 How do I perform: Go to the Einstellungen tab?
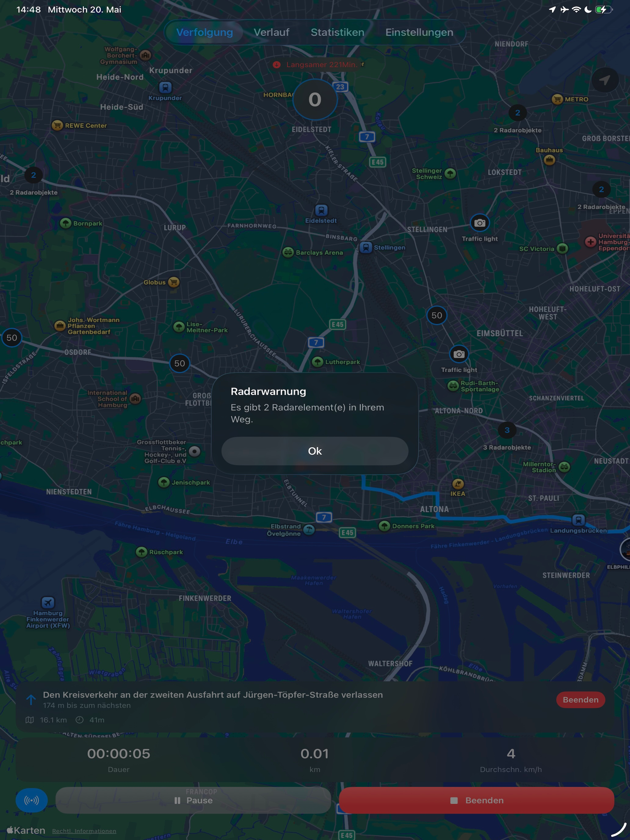[419, 32]
